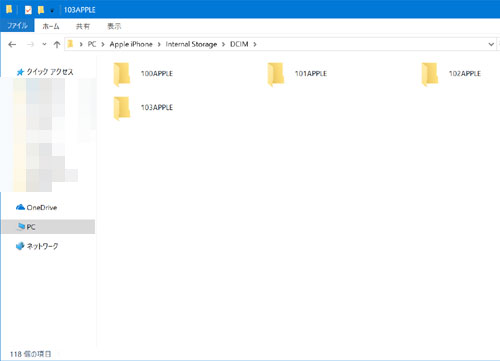The height and width of the screenshot is (361, 500).
Task: Open the 102APPLE folder icon
Action: (430, 74)
